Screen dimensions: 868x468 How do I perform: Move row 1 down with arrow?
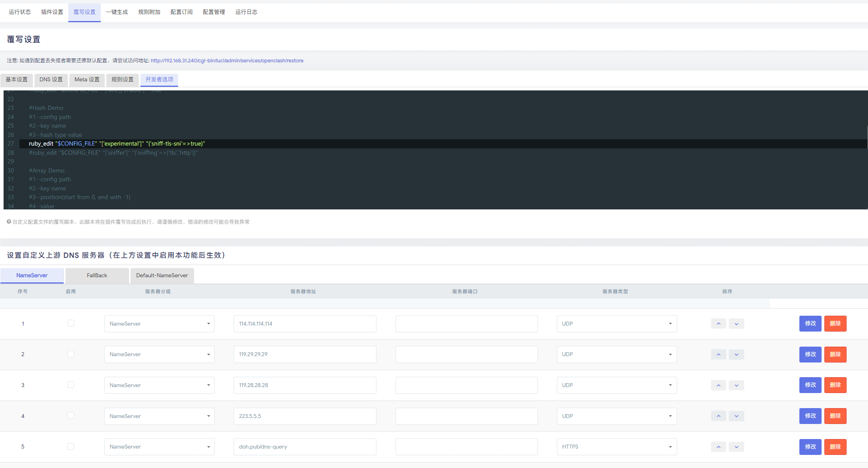point(736,324)
